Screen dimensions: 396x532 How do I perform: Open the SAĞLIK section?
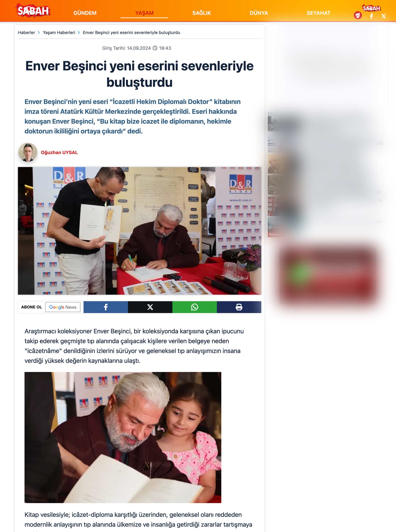pyautogui.click(x=202, y=13)
